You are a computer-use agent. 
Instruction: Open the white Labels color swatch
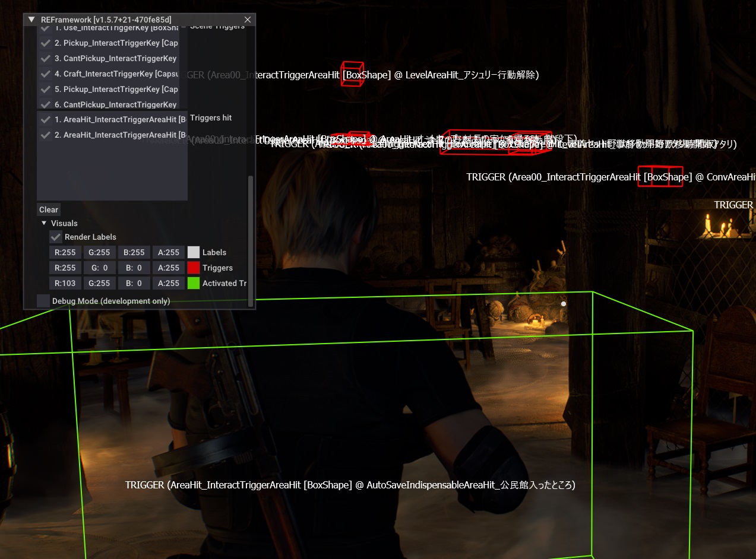coord(194,252)
